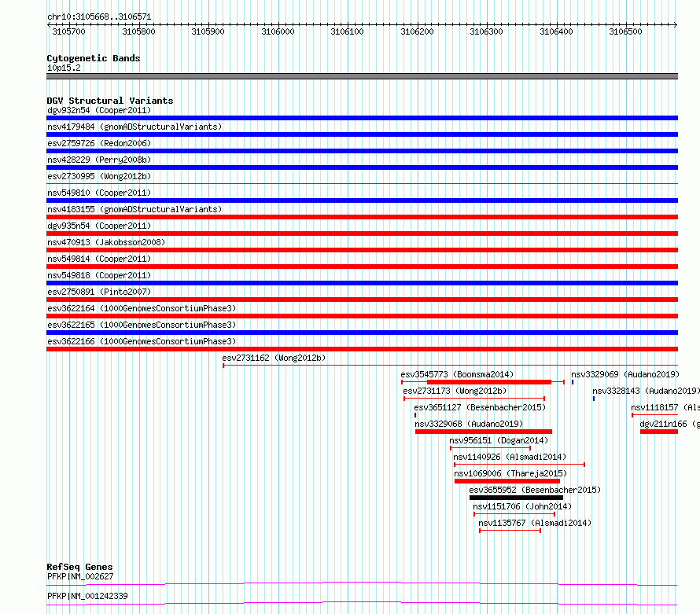Open variant nsv1135767 (Alsmadi2014)

535,523
